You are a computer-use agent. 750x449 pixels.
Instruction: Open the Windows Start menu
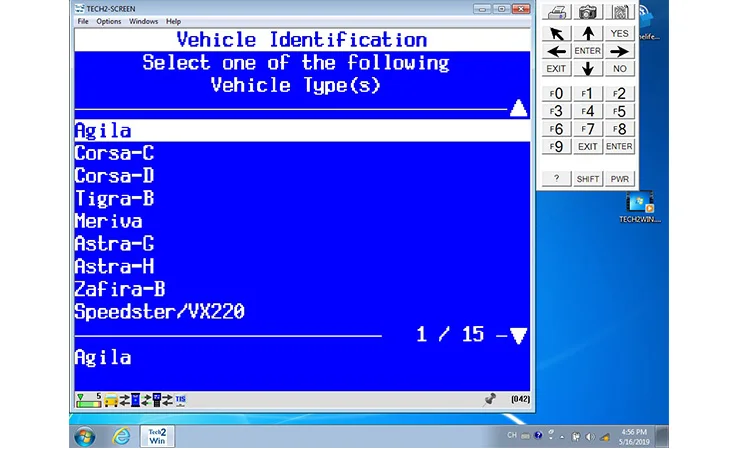point(84,436)
